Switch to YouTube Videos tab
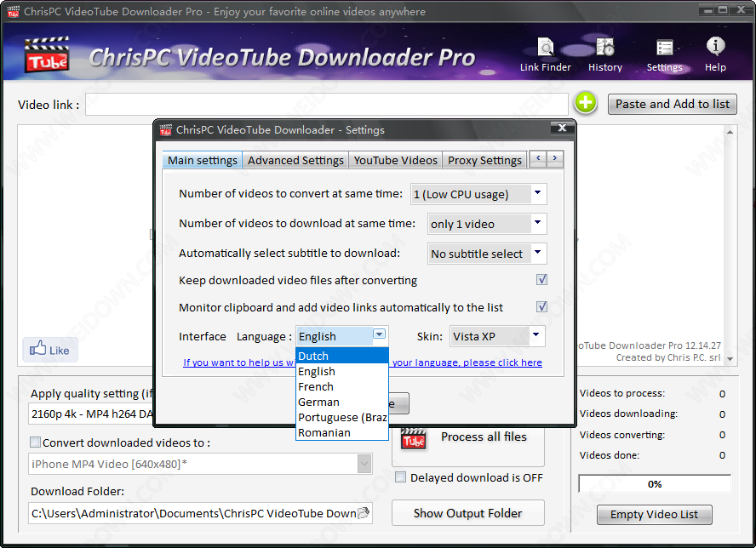This screenshot has width=756, height=548. pyautogui.click(x=395, y=160)
